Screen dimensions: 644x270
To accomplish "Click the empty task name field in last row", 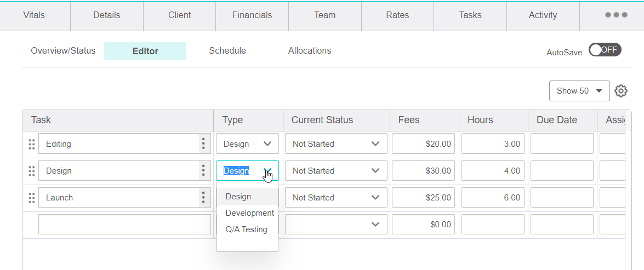I will pos(124,225).
